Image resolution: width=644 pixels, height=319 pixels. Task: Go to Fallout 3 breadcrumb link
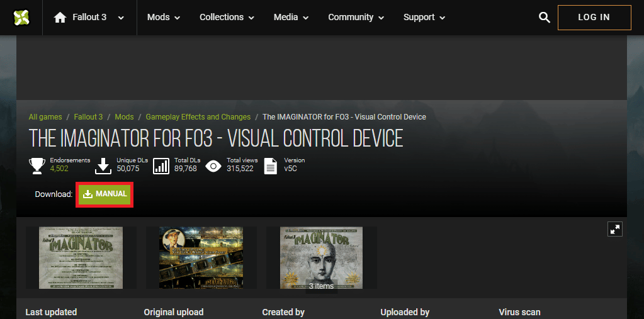point(88,117)
